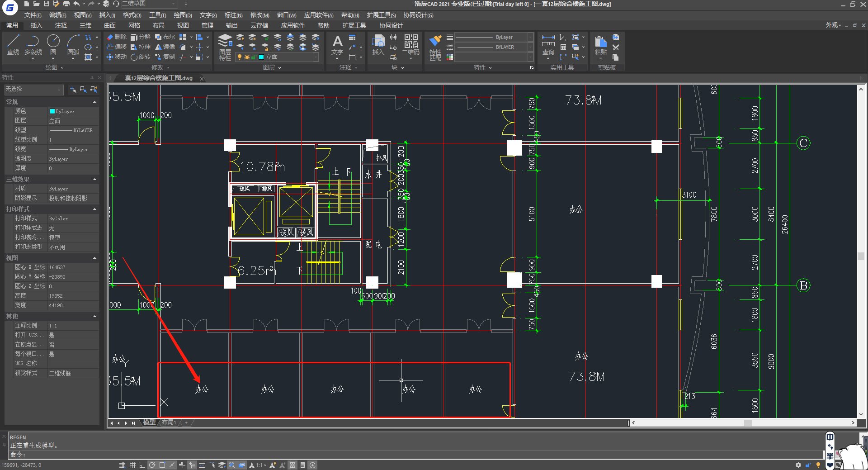Viewport: 868px width, 470px height.
Task: Open the 标注 menu
Action: point(233,15)
